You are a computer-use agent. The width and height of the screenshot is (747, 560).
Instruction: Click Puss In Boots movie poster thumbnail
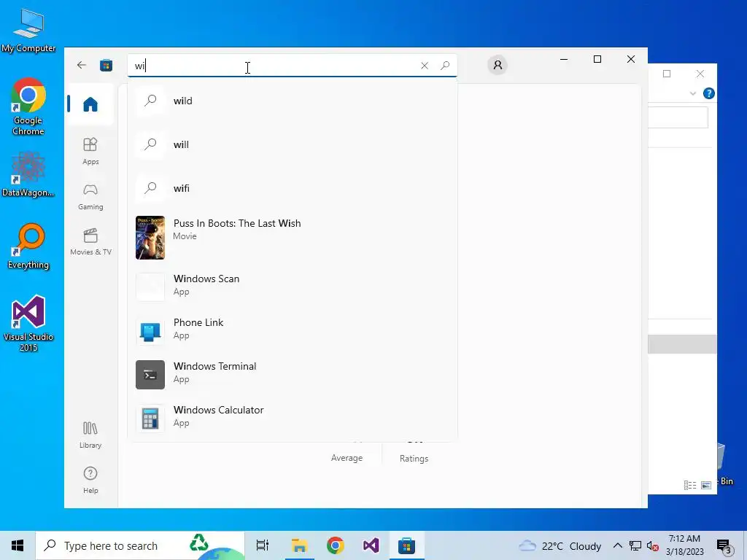(150, 238)
